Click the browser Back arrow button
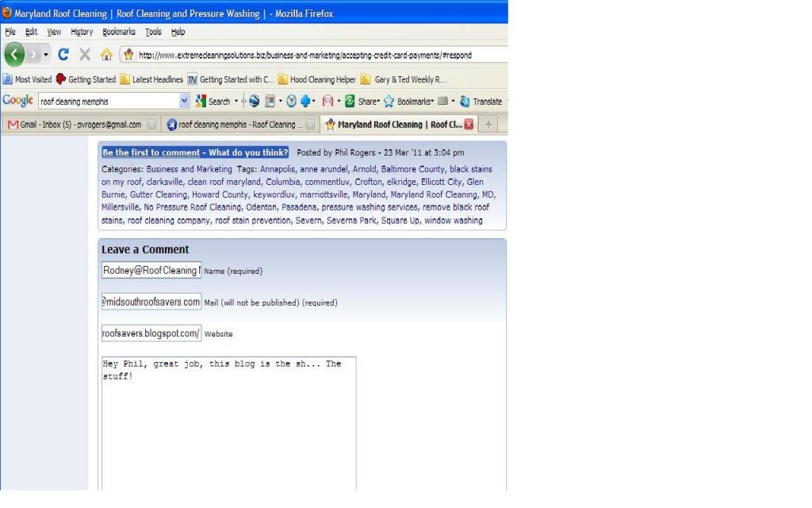The image size is (812, 508). pyautogui.click(x=14, y=55)
